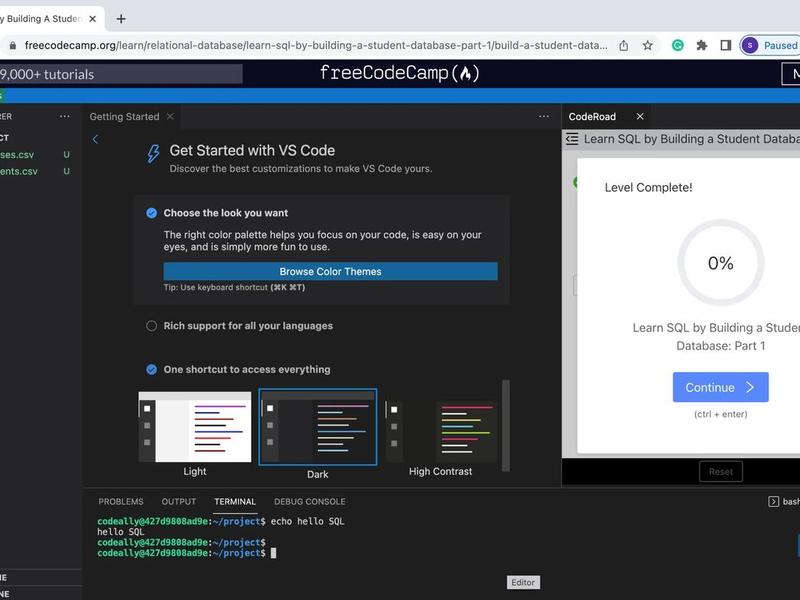
Task: Close the Building A Student browser tab
Action: (92, 19)
